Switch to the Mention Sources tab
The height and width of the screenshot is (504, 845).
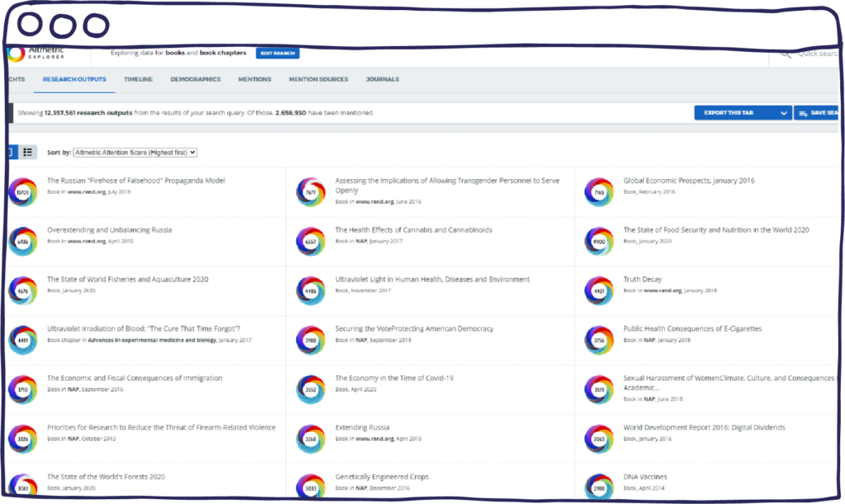pos(319,79)
